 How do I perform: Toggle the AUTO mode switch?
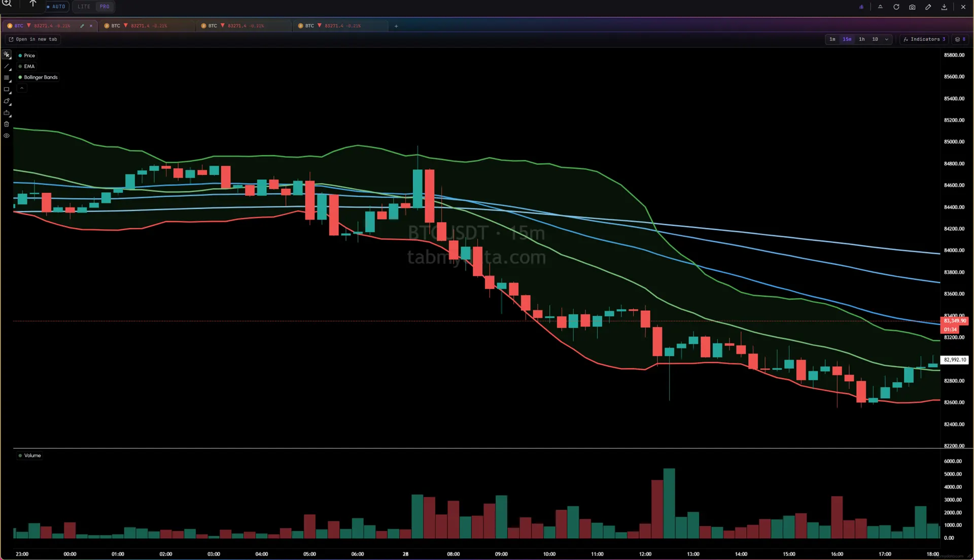coord(56,7)
